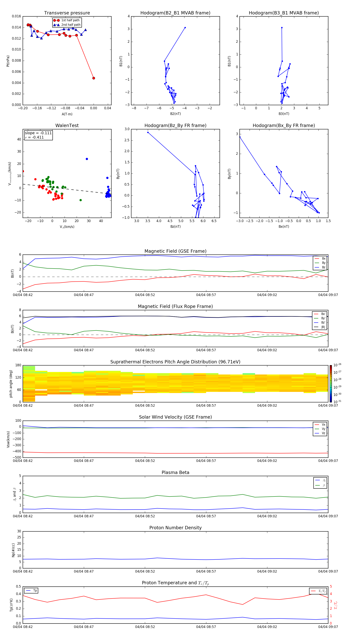Click '04/04 08:47' tick under Plasma Beta plot
This screenshot has width=351, height=644.
[84, 516]
